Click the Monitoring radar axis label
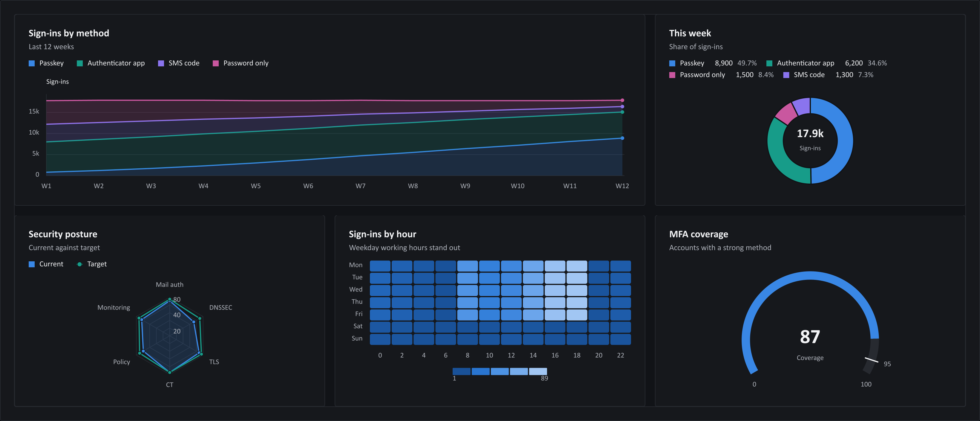 [x=114, y=308]
